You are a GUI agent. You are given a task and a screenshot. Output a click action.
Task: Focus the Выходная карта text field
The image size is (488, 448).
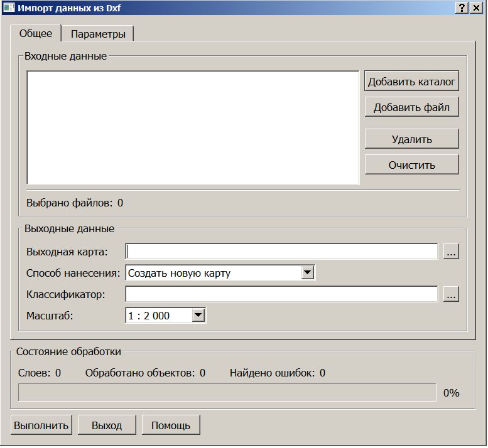pyautogui.click(x=281, y=252)
